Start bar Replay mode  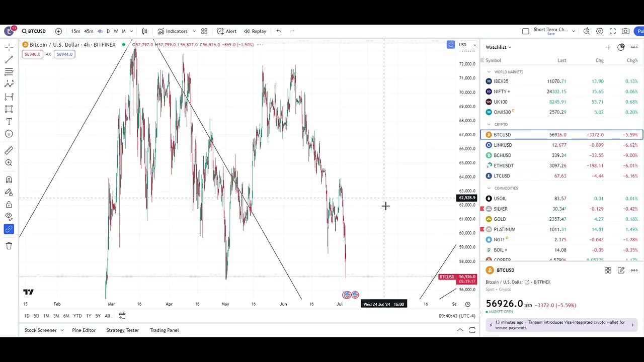coord(255,31)
